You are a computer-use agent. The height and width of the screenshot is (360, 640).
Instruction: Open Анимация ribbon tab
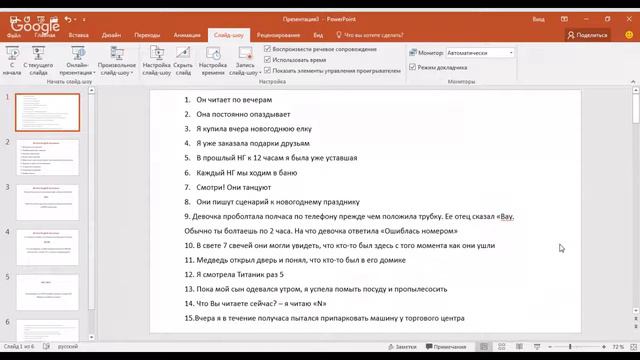point(187,35)
